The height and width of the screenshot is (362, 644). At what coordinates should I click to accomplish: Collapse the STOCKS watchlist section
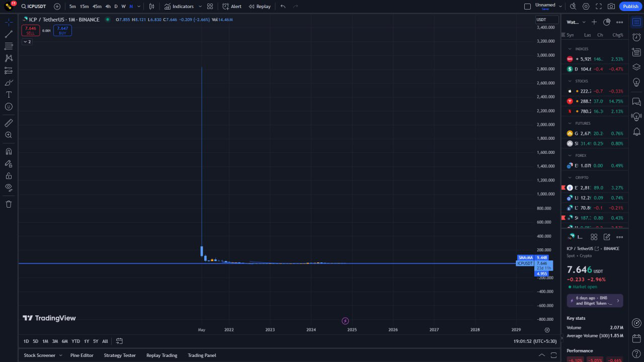[x=570, y=81]
